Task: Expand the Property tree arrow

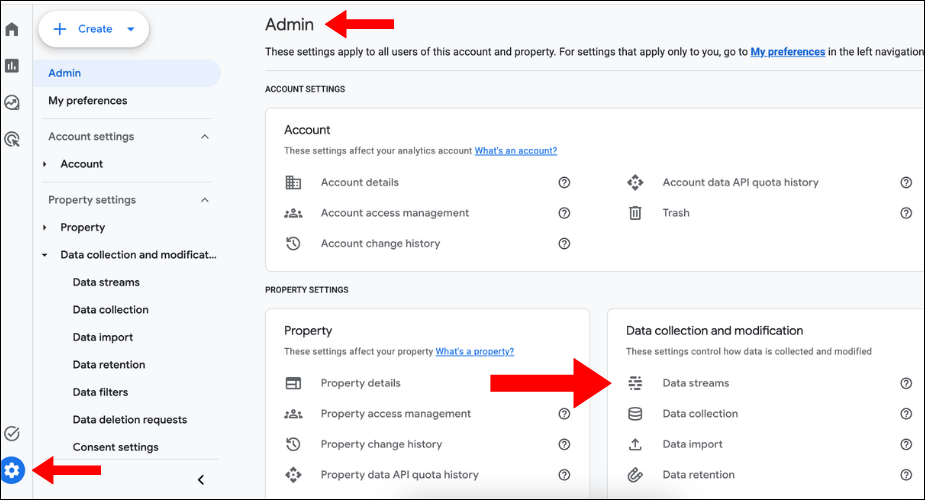Action: [45, 228]
